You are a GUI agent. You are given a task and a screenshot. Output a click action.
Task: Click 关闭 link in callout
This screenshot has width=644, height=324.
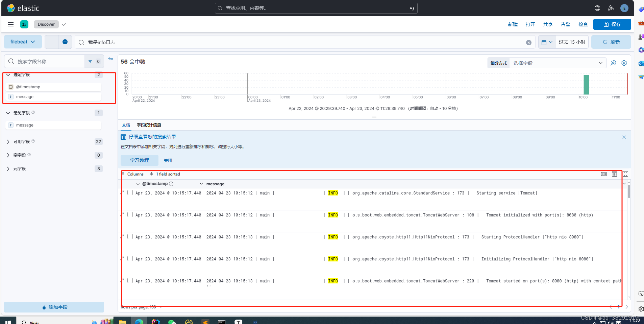(x=168, y=160)
